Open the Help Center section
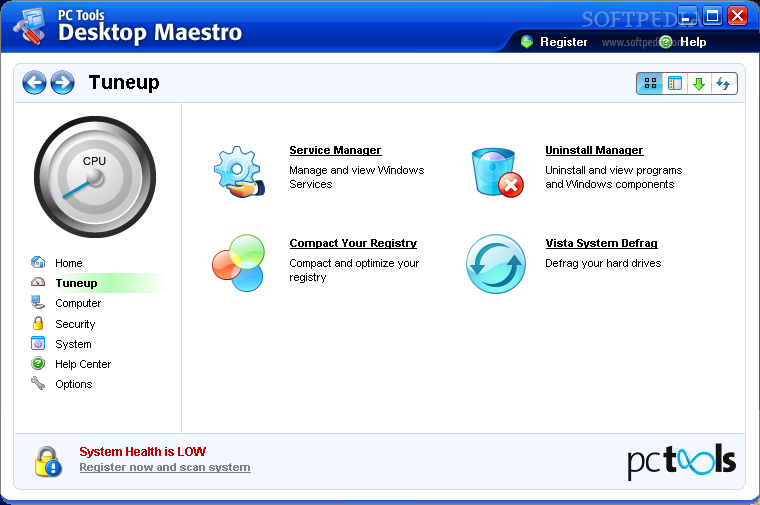The width and height of the screenshot is (760, 505). click(83, 364)
